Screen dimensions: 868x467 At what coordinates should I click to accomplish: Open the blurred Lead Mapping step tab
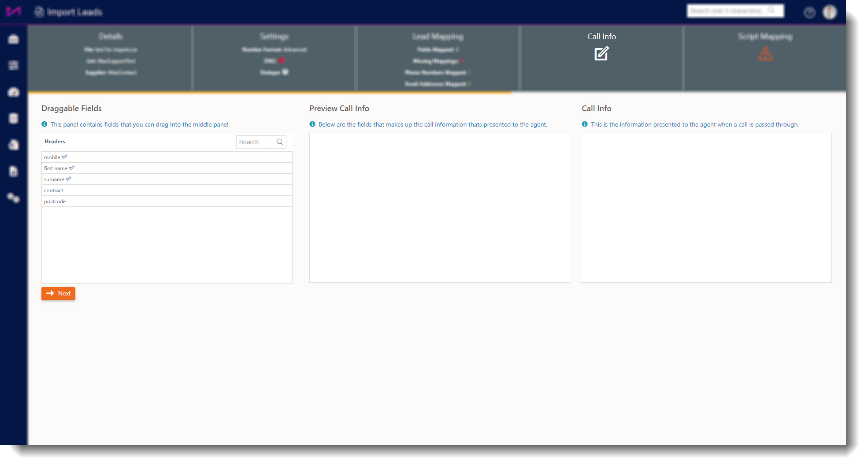[x=438, y=58]
